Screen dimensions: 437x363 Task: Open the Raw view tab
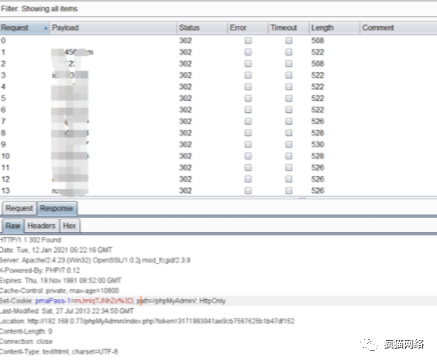click(x=13, y=226)
